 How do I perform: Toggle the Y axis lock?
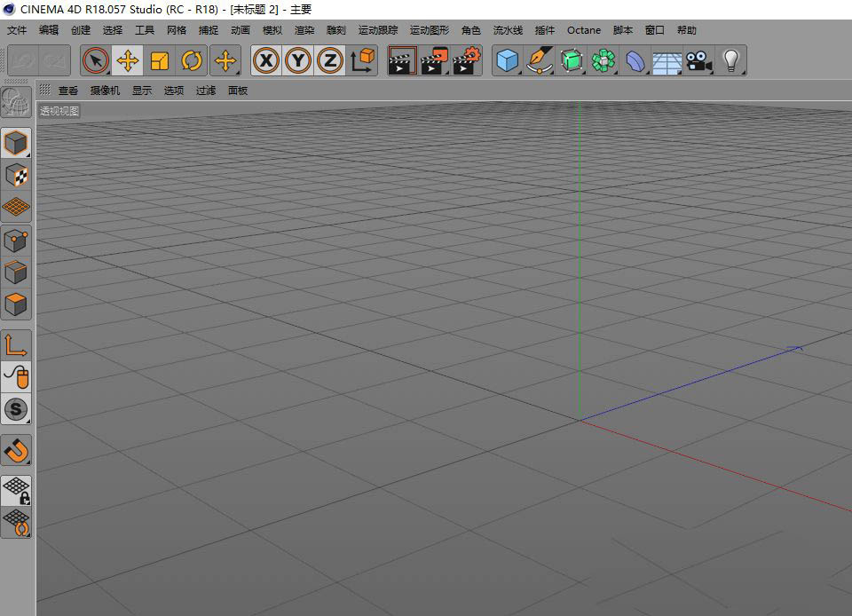298,61
